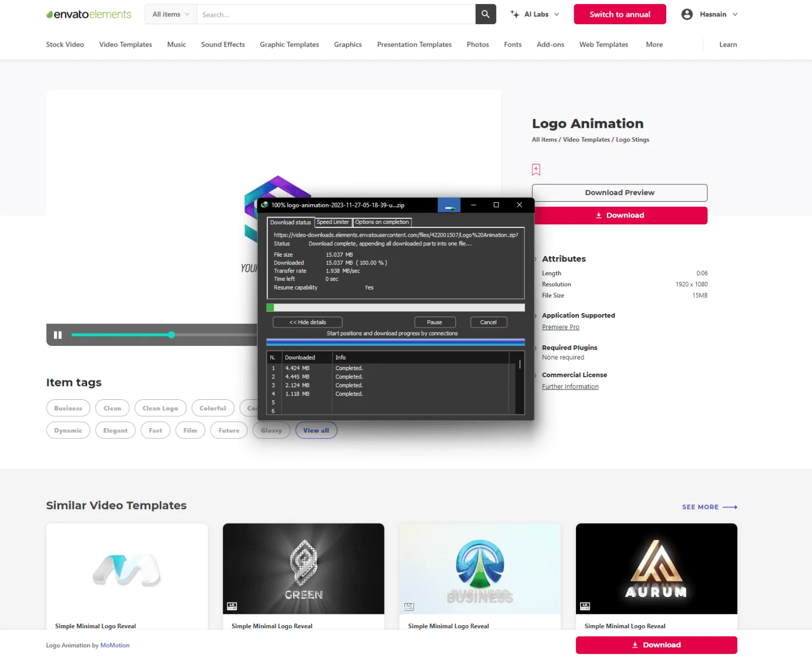
Task: Go to the Photos category
Action: (478, 45)
